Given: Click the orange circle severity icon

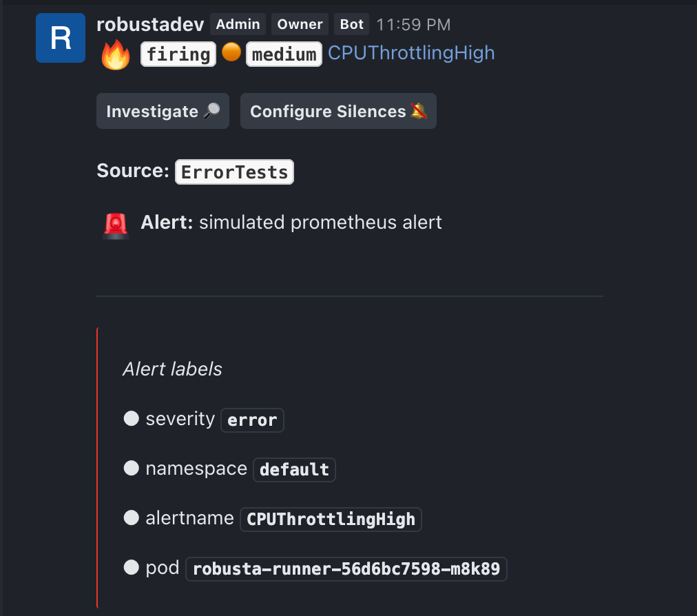Looking at the screenshot, I should click(x=231, y=52).
